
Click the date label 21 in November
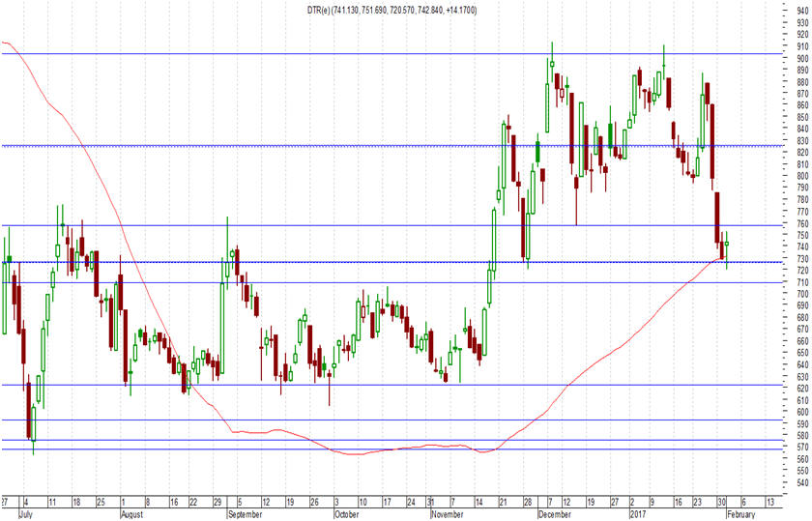504,502
